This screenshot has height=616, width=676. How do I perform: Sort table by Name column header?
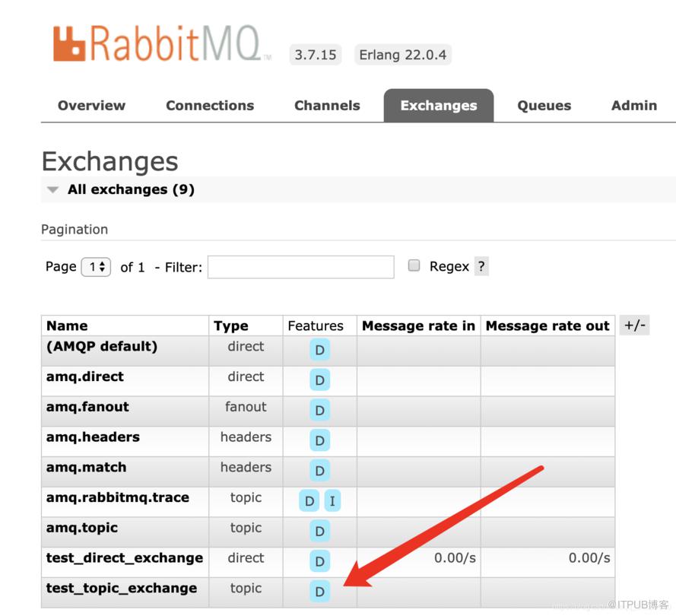tap(67, 326)
